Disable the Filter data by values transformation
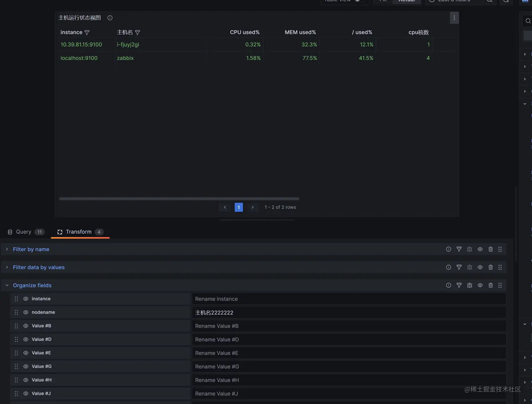This screenshot has width=532, height=404. pos(480,267)
